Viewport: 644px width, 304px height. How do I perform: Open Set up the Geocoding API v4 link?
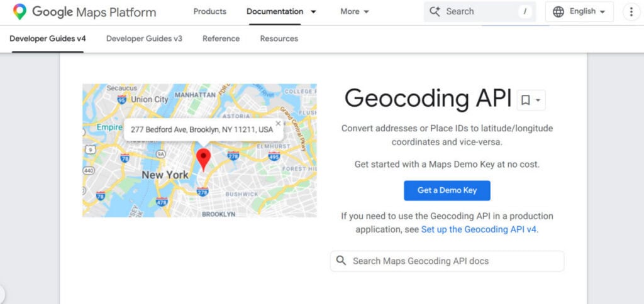click(x=479, y=229)
